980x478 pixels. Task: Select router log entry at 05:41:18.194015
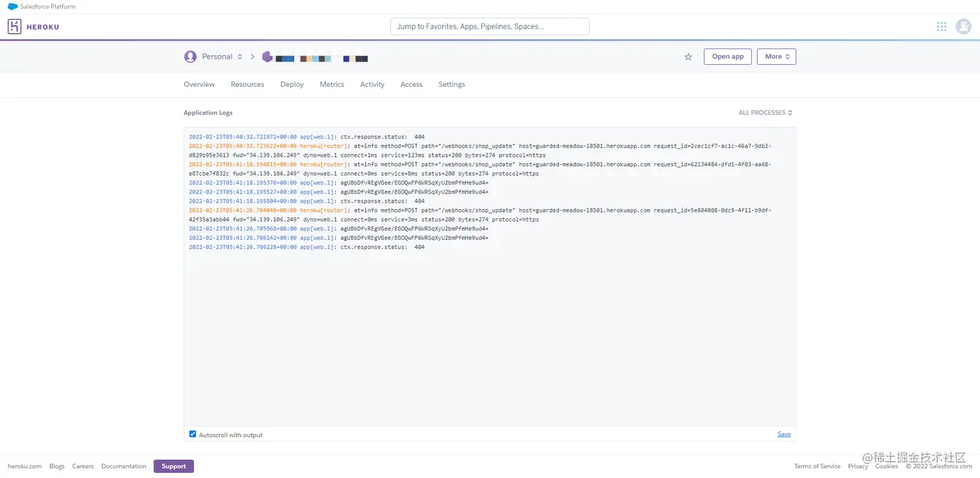pos(480,169)
